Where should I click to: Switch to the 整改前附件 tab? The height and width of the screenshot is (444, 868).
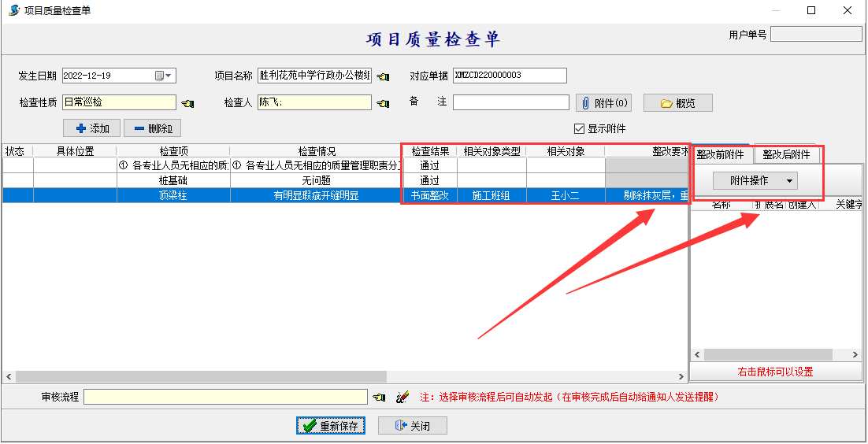tap(720, 155)
